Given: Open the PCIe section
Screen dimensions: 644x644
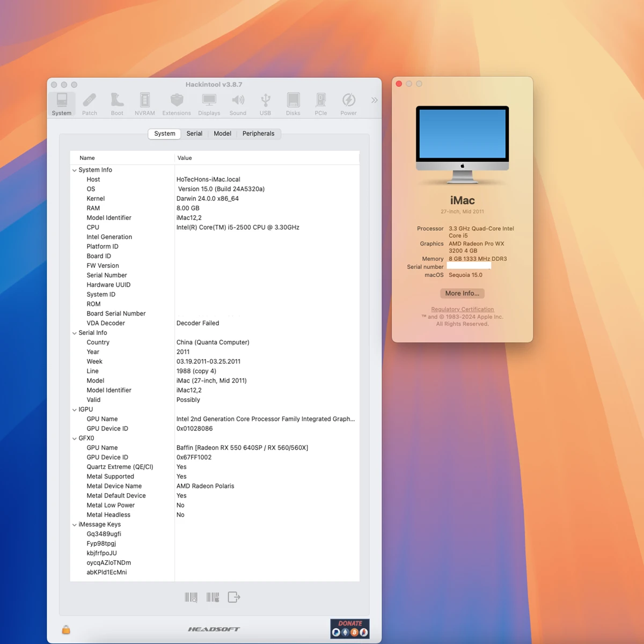Looking at the screenshot, I should (x=321, y=104).
